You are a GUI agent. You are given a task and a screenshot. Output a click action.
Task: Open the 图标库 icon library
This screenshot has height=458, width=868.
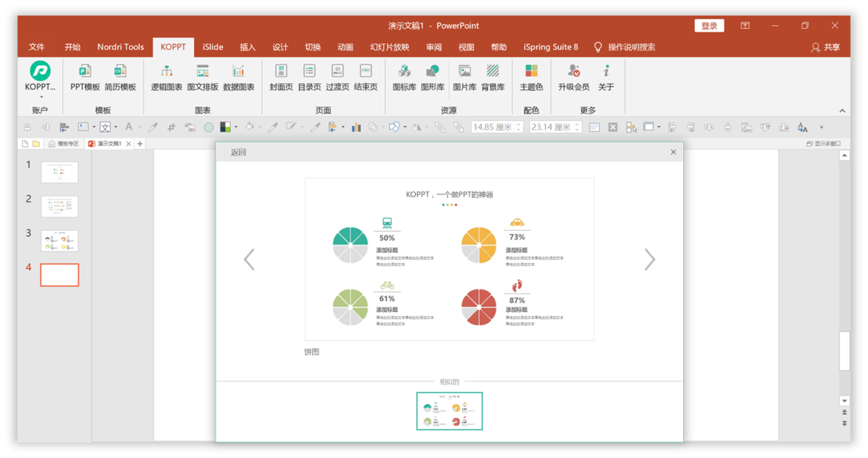404,77
